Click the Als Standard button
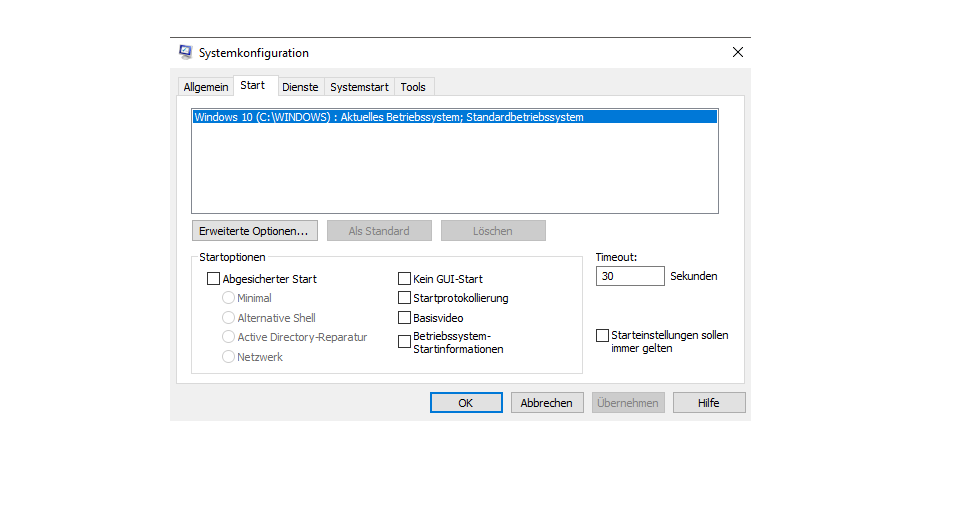 (x=379, y=231)
